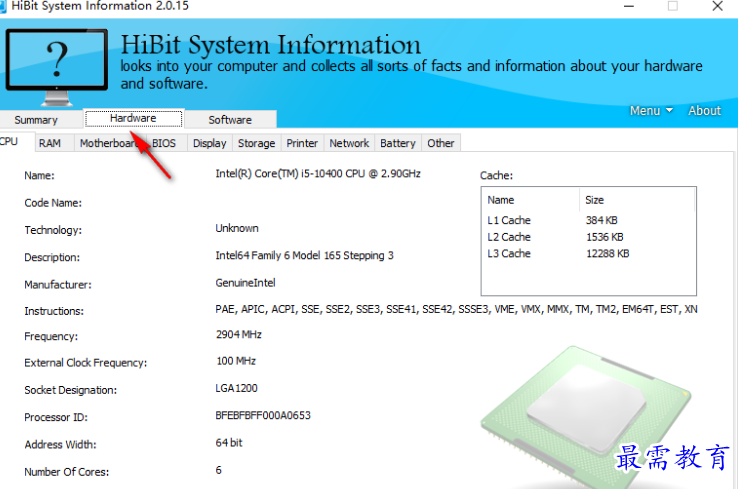The image size is (738, 489).
Task: Click the Technology value Unknown
Action: [237, 228]
